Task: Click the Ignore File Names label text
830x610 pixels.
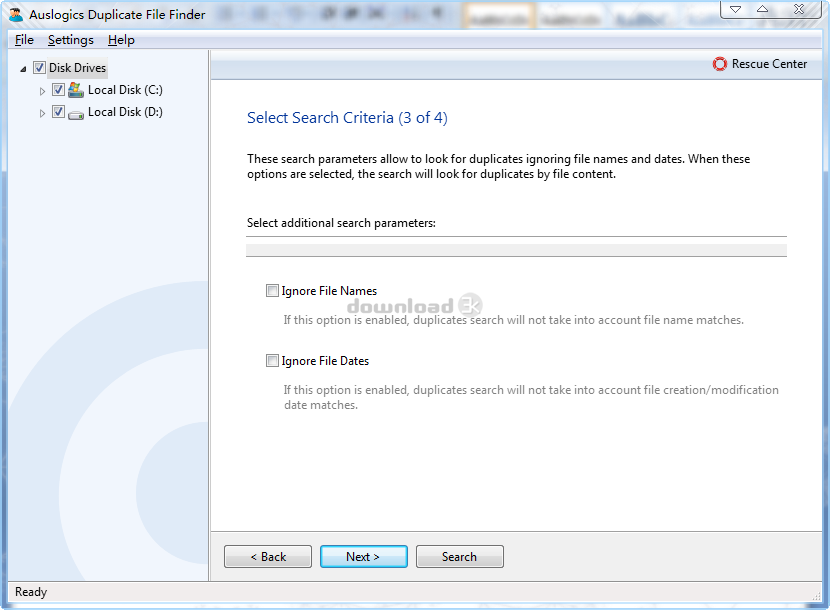Action: point(329,291)
